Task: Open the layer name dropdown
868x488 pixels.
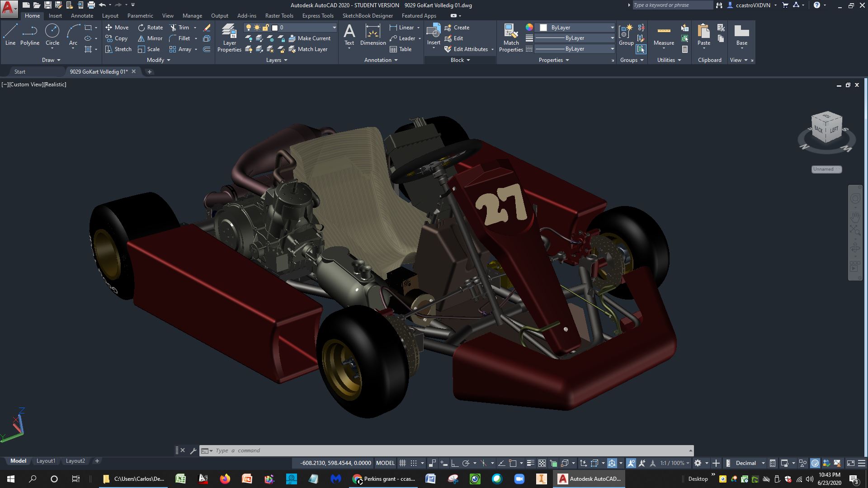Action: 334,28
